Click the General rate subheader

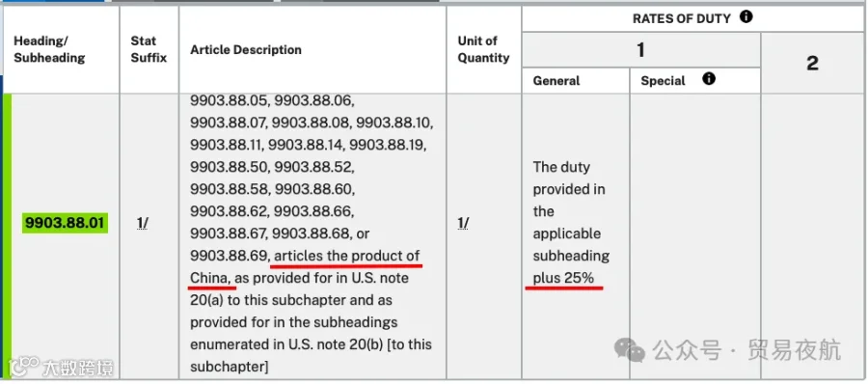tap(556, 81)
